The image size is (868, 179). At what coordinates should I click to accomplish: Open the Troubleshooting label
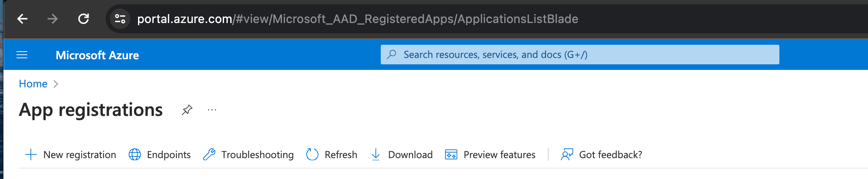257,155
